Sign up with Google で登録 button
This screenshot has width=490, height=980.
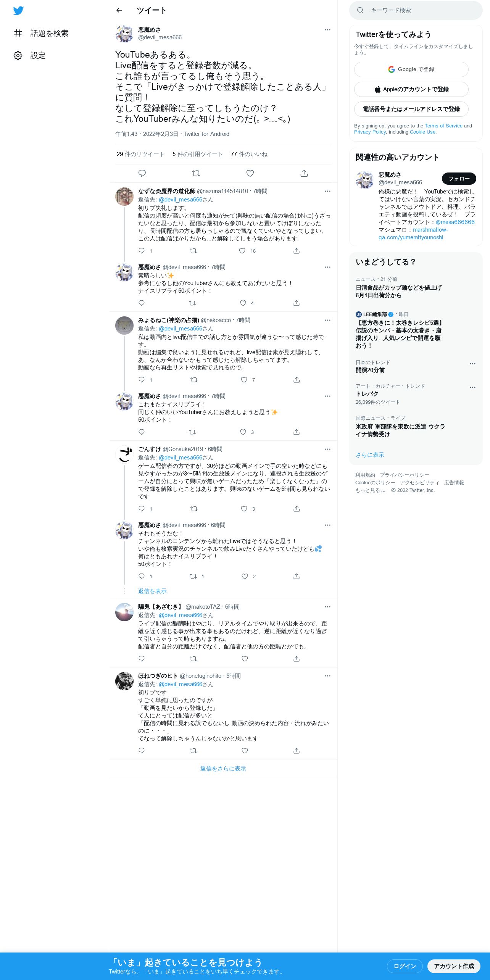[411, 69]
